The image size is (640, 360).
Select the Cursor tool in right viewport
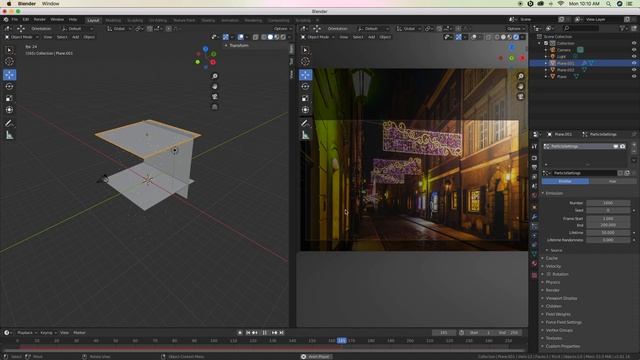pyautogui.click(x=305, y=62)
